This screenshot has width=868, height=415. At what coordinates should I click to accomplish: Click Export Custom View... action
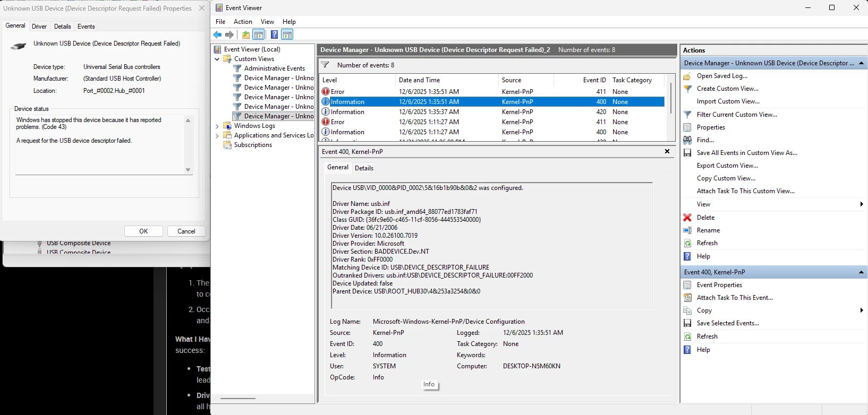pos(727,166)
